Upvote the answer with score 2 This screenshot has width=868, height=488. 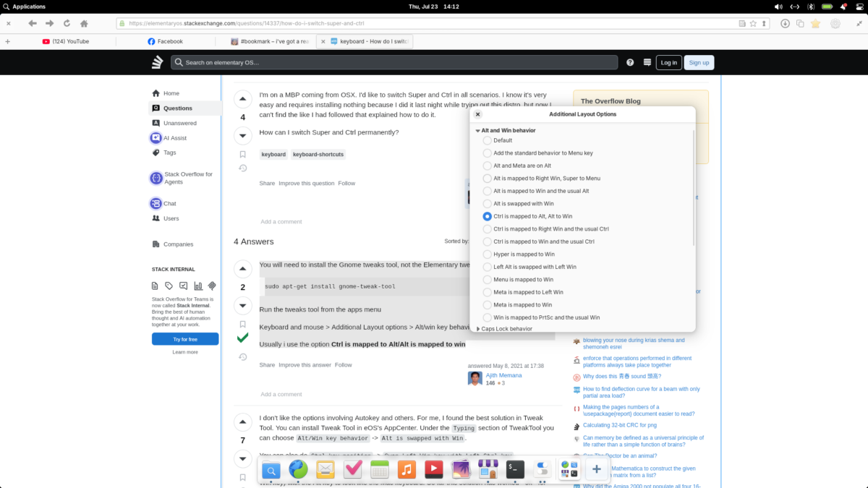(242, 270)
